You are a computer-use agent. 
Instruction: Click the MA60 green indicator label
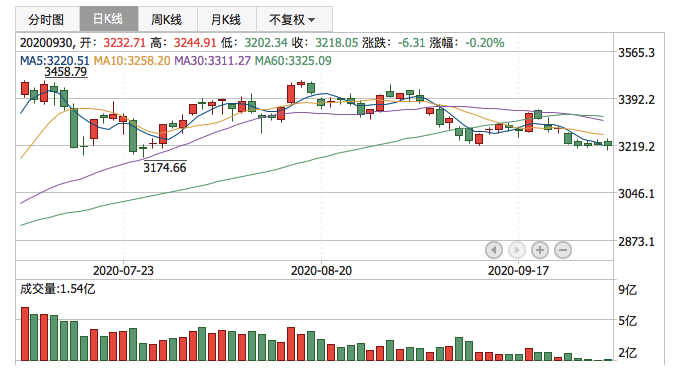pyautogui.click(x=293, y=61)
